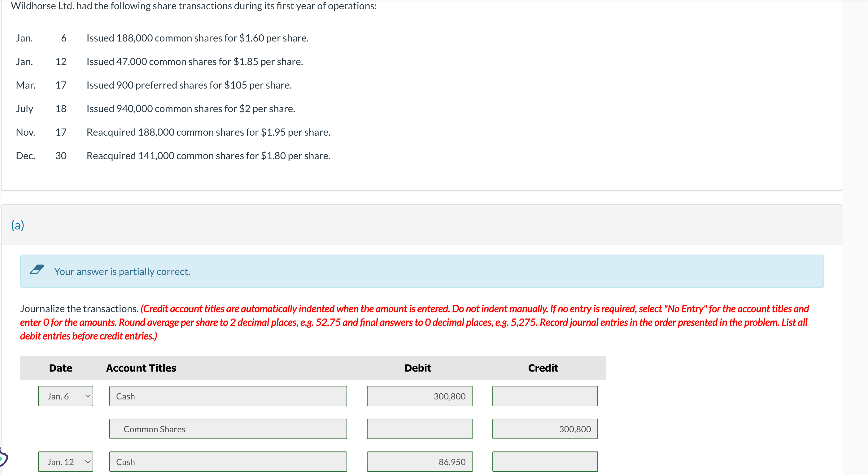Click the partially correct feedback banner
This screenshot has width=868, height=475.
tap(421, 271)
